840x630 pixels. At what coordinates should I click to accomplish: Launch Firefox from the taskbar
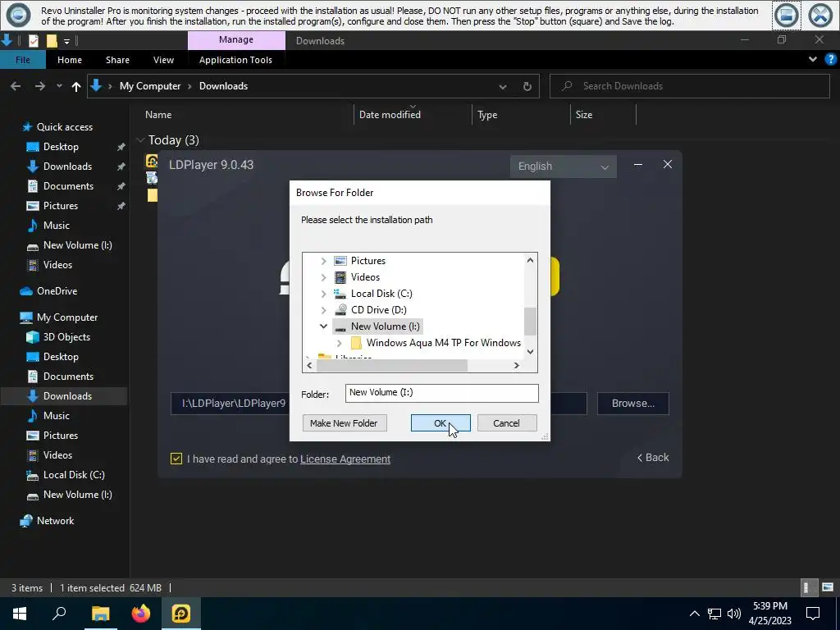(x=141, y=614)
